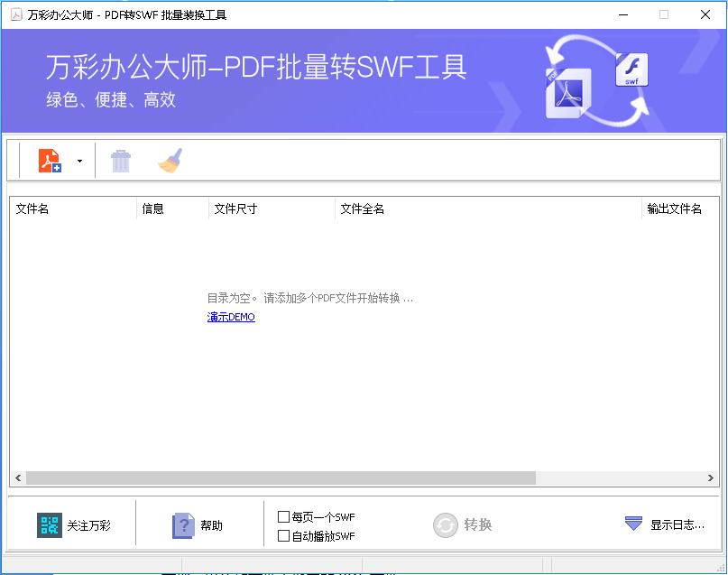
Task: Select the trash icon to remove files
Action: coord(120,160)
